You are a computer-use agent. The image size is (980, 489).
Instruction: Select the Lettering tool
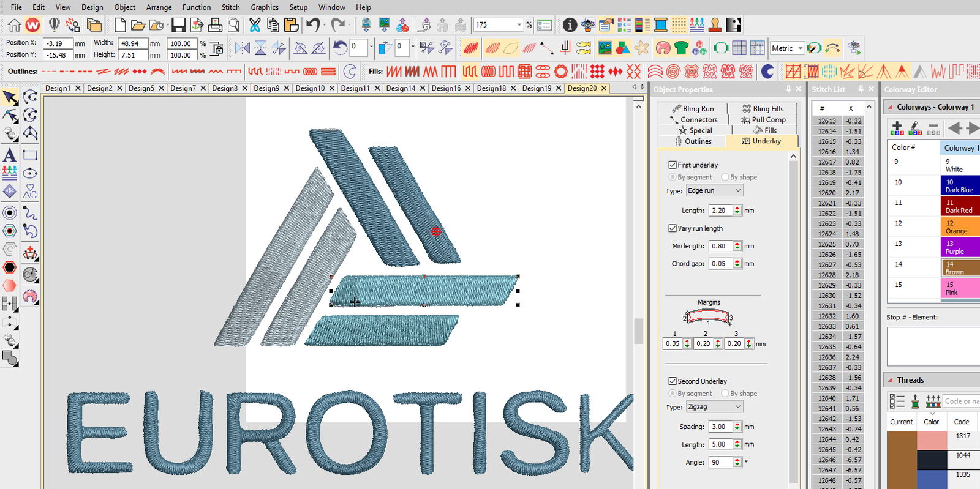(x=10, y=155)
